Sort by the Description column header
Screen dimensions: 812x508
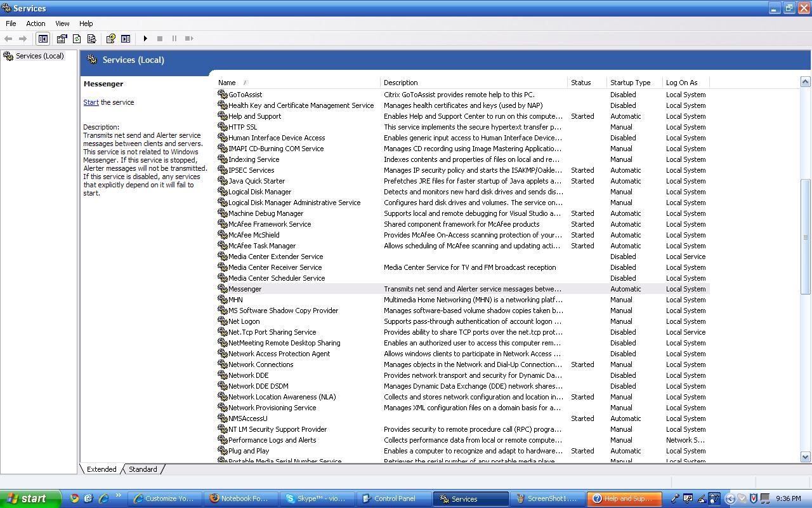tap(474, 83)
